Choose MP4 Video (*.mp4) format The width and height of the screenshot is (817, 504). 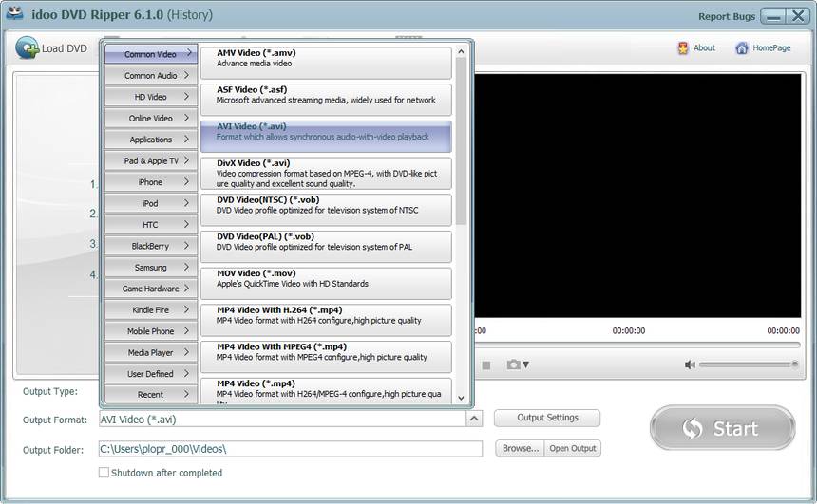pyautogui.click(x=326, y=391)
